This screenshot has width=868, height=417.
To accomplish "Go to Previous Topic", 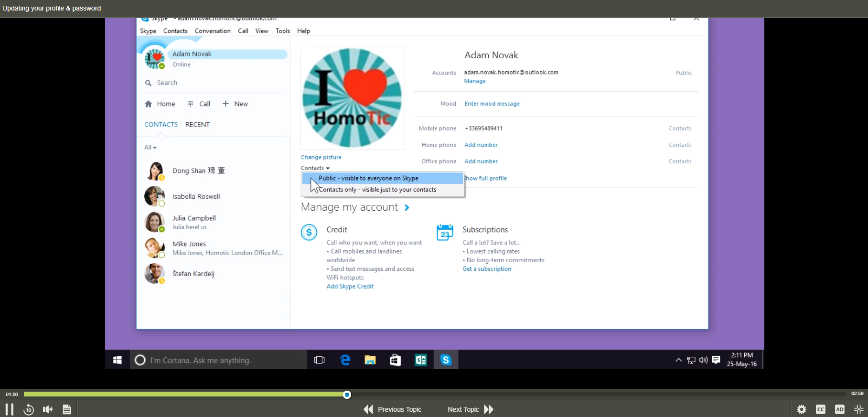I will pos(393,409).
